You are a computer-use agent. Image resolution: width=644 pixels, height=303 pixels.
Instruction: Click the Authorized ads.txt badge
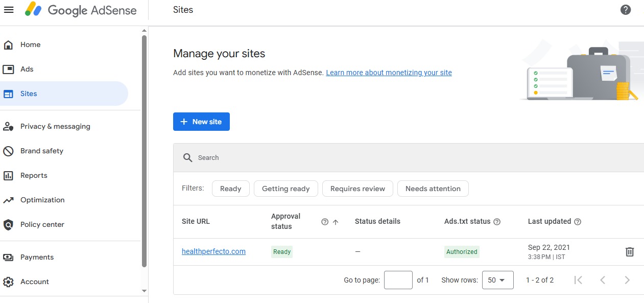[x=462, y=252]
